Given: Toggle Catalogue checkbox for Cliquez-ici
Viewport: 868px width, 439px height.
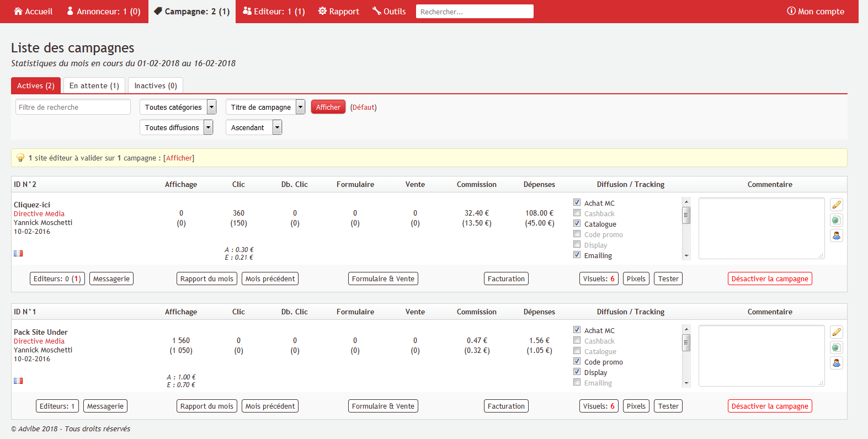Looking at the screenshot, I should [577, 223].
